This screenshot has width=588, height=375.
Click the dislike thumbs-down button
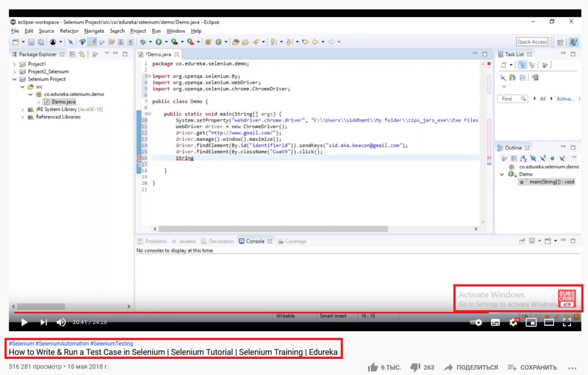pos(415,367)
